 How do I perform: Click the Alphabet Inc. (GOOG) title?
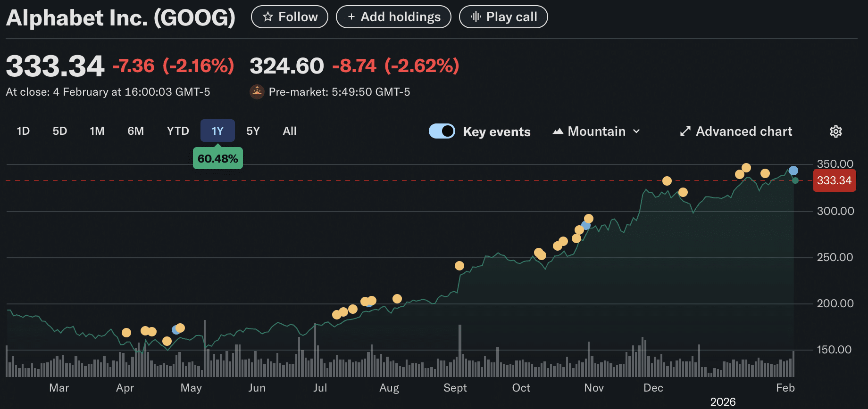(121, 18)
